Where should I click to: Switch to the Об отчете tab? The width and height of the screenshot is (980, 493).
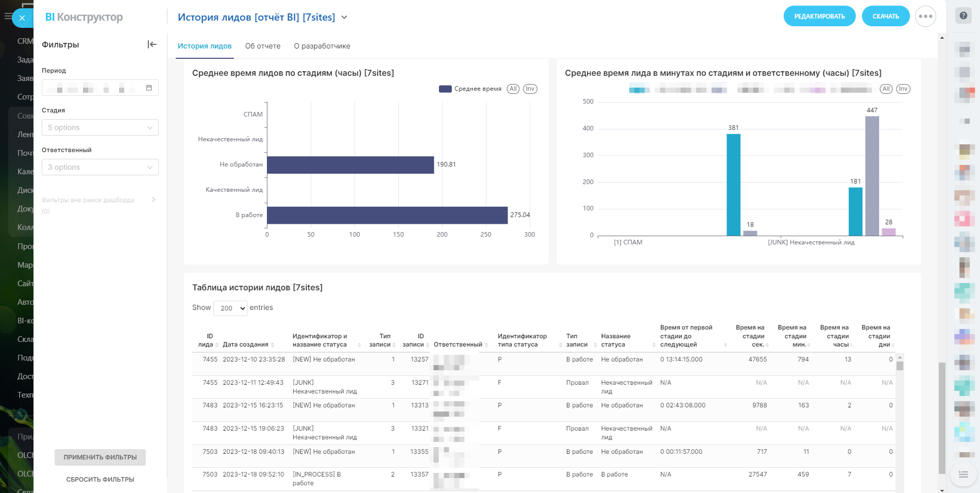263,46
